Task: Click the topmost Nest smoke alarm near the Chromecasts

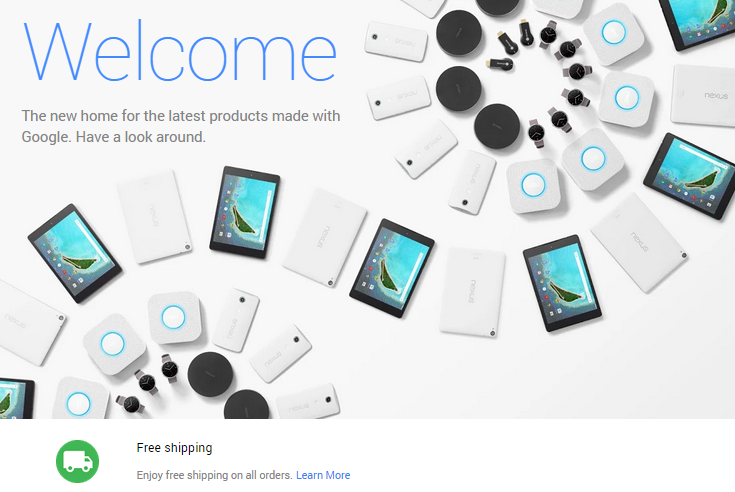Action: coord(614,33)
